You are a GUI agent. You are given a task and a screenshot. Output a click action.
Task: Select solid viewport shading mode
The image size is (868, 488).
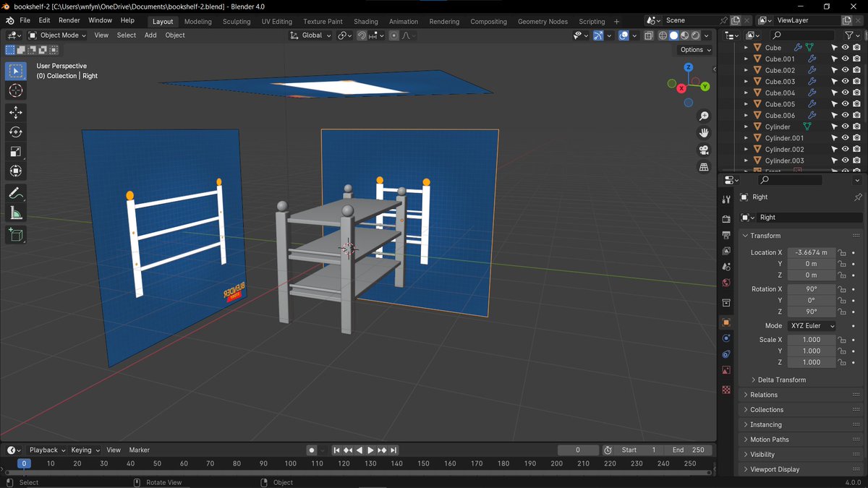click(673, 35)
